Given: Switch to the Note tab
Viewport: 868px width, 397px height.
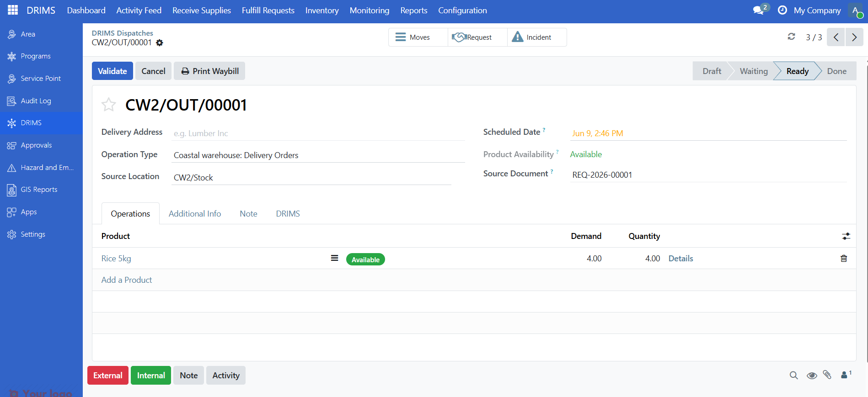Looking at the screenshot, I should 248,213.
